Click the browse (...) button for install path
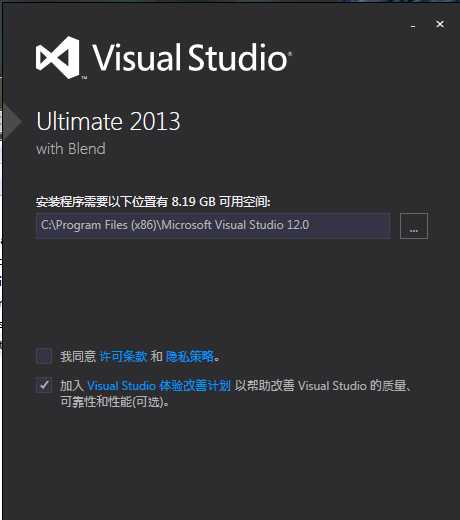This screenshot has width=460, height=520. tap(414, 226)
